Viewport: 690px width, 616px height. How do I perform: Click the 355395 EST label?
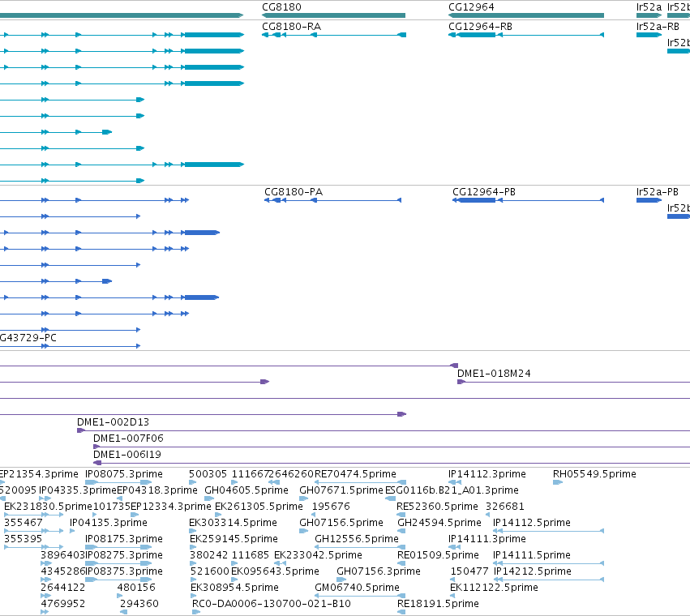pos(24,539)
